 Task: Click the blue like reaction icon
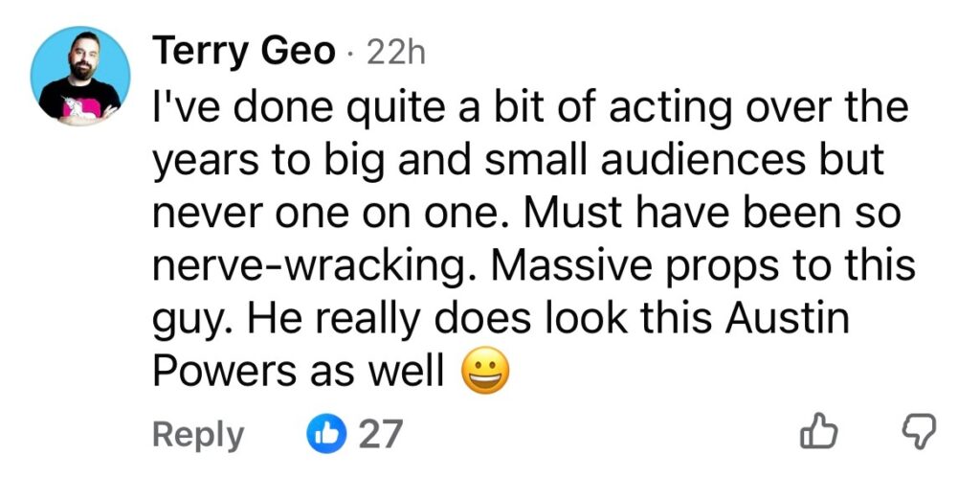323,434
